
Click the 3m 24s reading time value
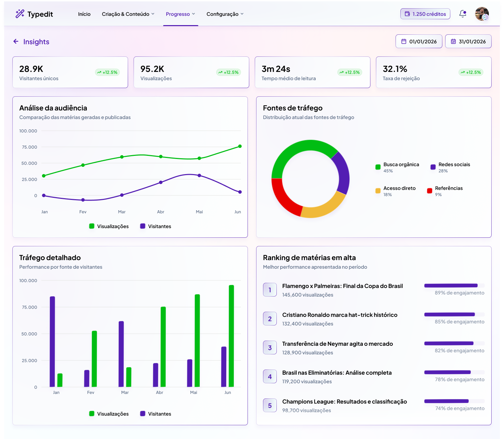[276, 69]
